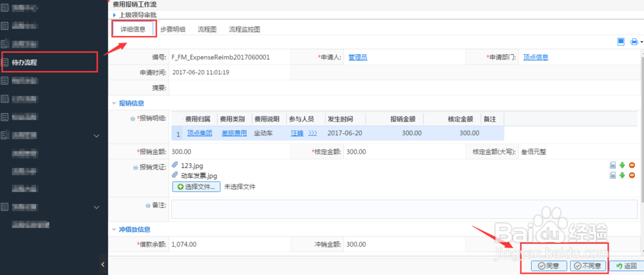Collapse the 备注 minus toggle
The height and width of the screenshot is (275, 644).
click(x=147, y=205)
